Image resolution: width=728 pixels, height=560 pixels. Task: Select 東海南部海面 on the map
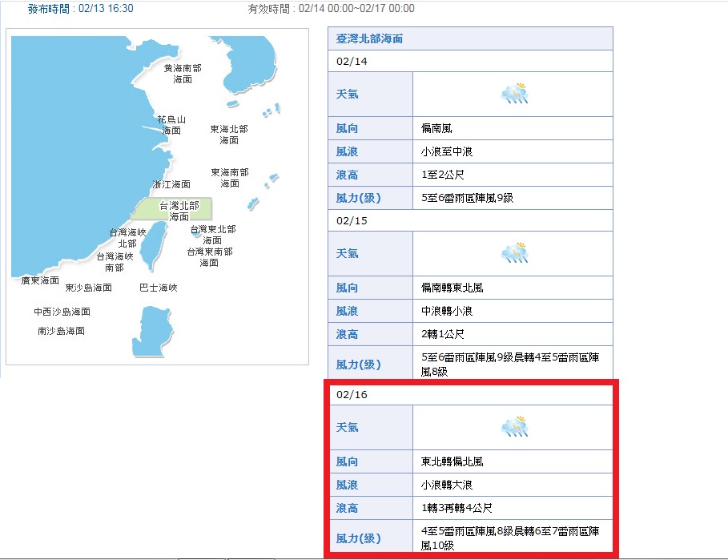230,178
